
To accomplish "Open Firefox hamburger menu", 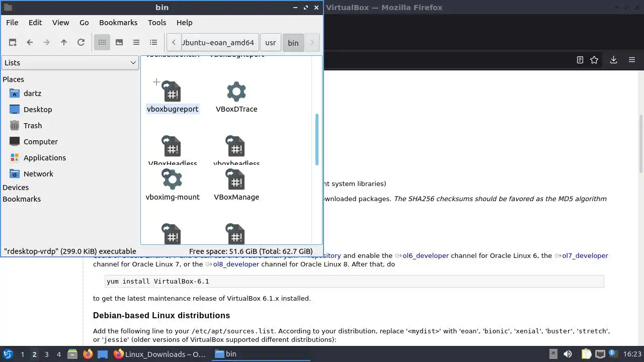I will pos(632,60).
